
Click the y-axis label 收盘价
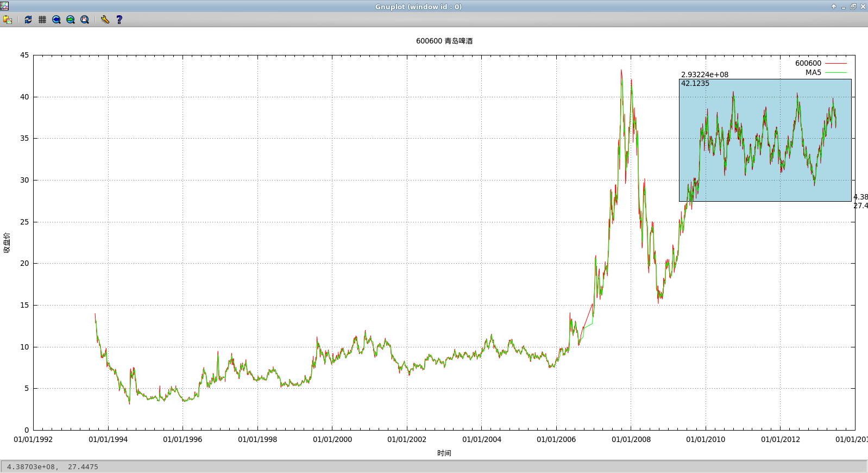(7, 242)
